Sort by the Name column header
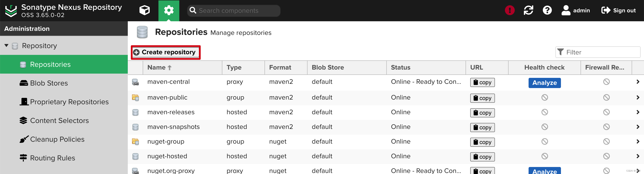 [182, 67]
